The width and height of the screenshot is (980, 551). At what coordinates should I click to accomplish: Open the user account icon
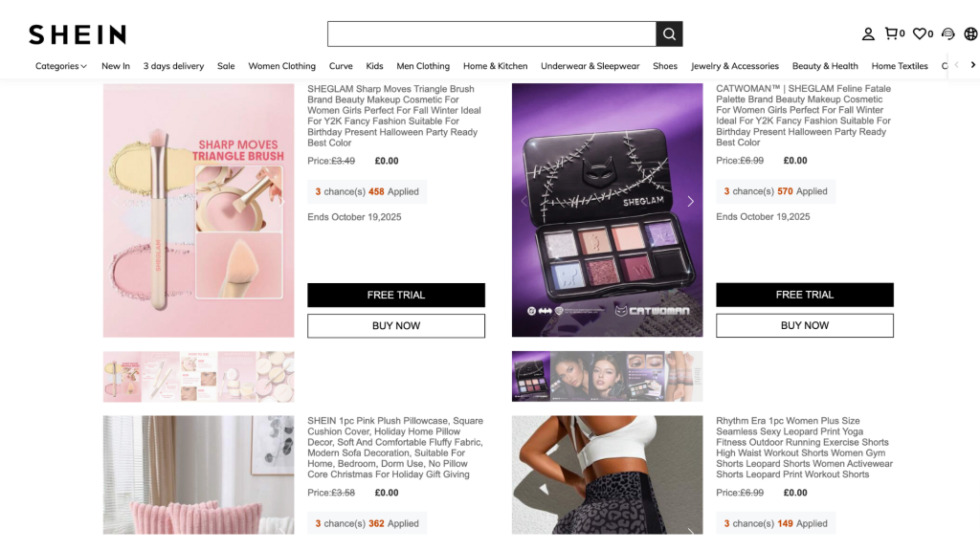pyautogui.click(x=868, y=34)
